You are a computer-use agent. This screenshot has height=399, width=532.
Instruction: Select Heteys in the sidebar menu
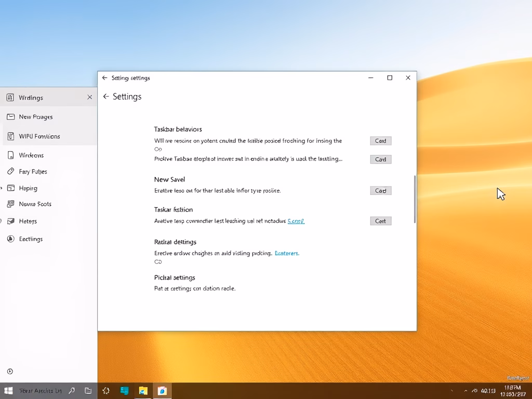tap(28, 221)
